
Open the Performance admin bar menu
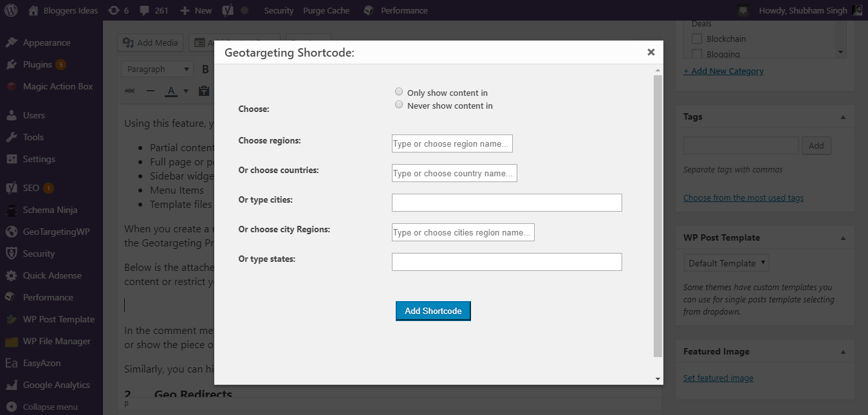pos(403,10)
